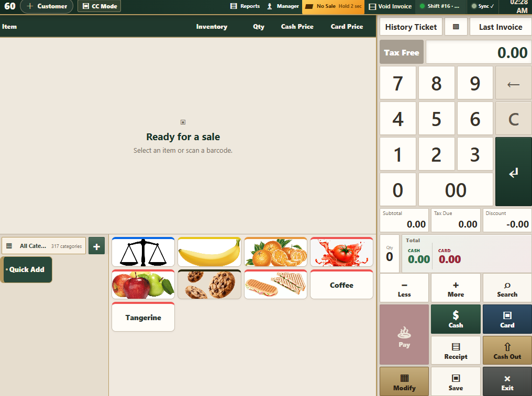Tap the backspace arrow key on keypad
The image size is (532, 396).
tap(513, 83)
